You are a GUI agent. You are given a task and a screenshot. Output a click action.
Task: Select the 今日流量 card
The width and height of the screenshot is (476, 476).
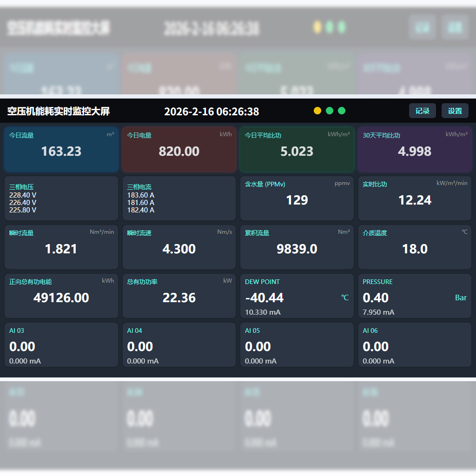61,149
